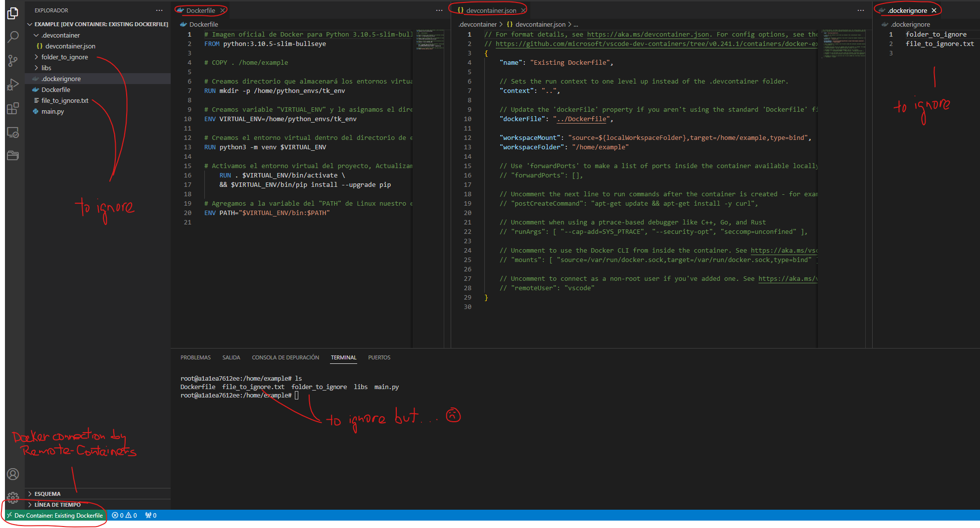This screenshot has width=980, height=528.
Task: Click .devcontainer breadcrumb segment
Action: coord(477,24)
